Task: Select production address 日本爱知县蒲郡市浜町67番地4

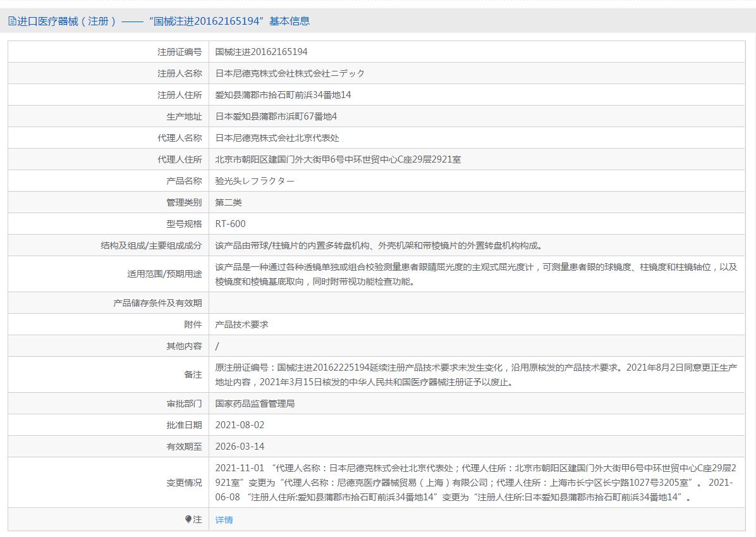Action: (276, 116)
